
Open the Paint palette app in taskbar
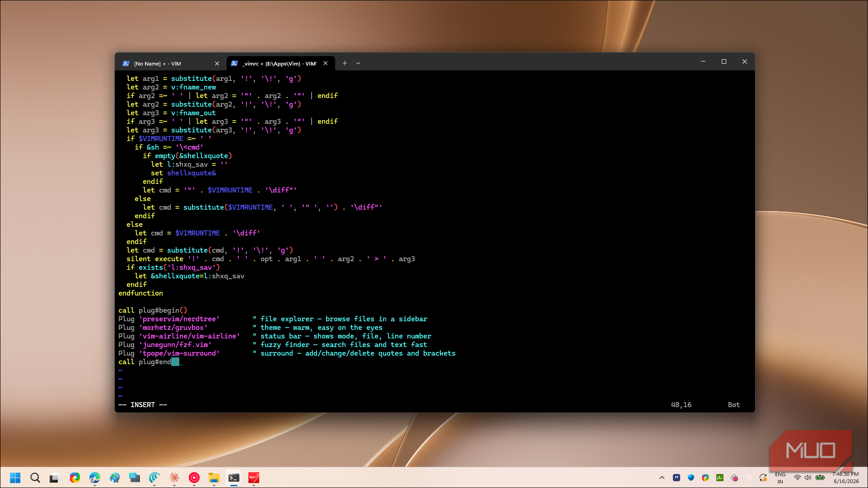(114, 478)
